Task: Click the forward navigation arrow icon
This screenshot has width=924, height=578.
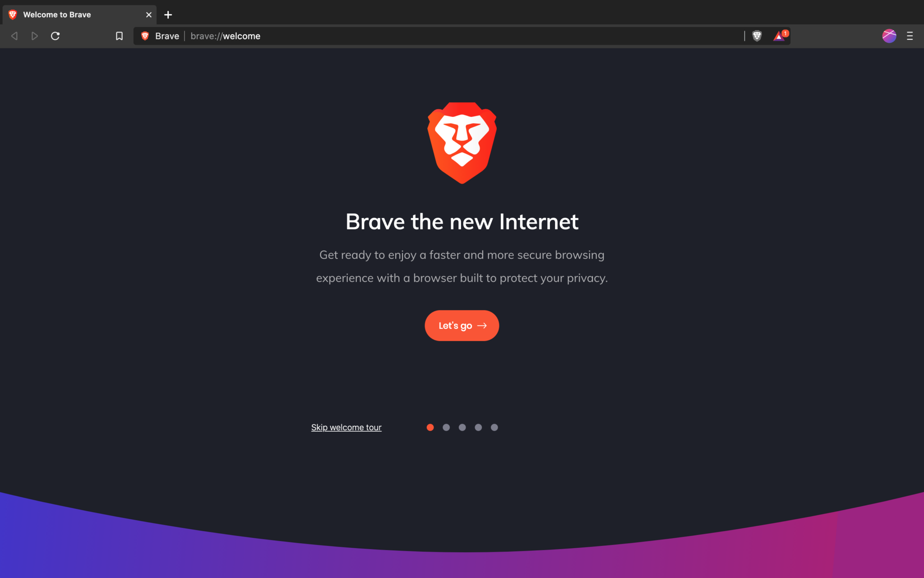Action: (35, 36)
